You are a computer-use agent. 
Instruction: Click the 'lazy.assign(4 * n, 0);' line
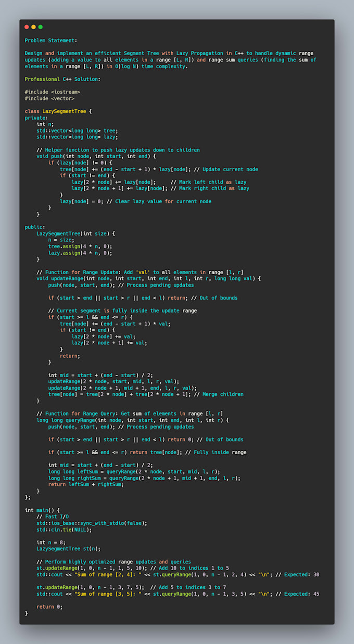point(80,253)
